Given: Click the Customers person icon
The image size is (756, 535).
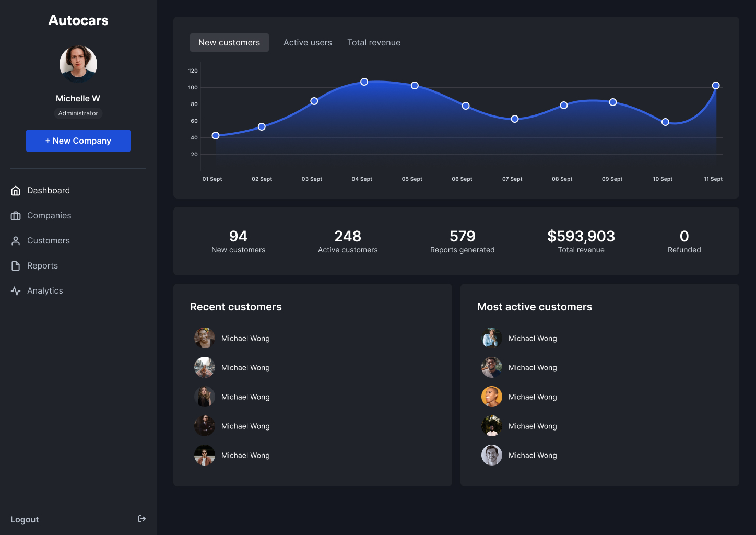Looking at the screenshot, I should tap(16, 241).
